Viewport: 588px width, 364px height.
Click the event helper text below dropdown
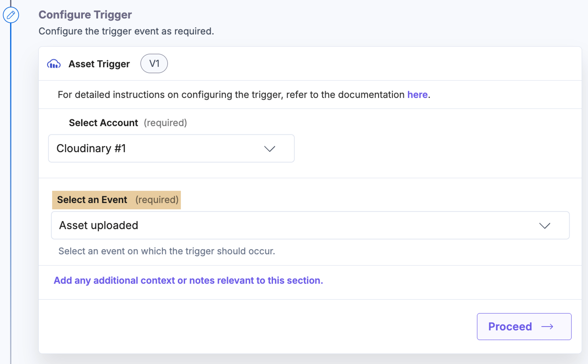tap(167, 251)
